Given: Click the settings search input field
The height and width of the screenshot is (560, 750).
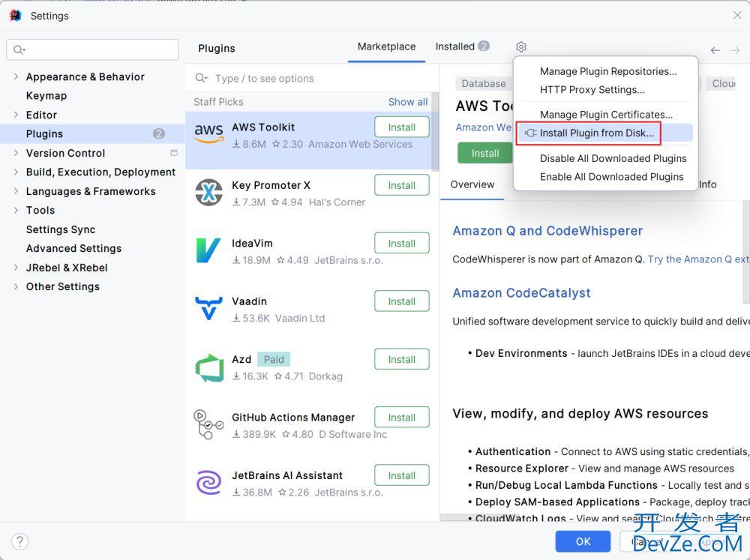Looking at the screenshot, I should click(x=92, y=49).
